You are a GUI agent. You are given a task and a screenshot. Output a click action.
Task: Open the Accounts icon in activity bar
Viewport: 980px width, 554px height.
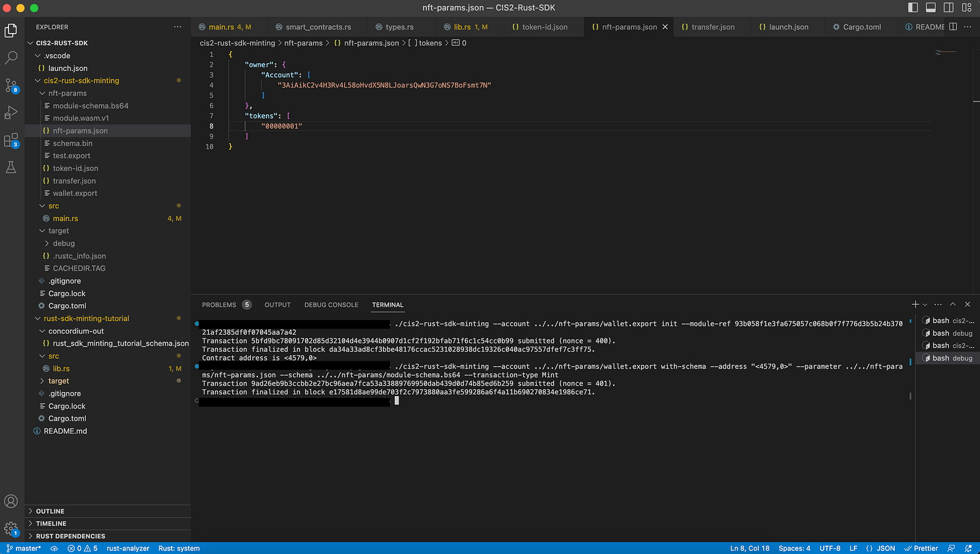tap(11, 501)
